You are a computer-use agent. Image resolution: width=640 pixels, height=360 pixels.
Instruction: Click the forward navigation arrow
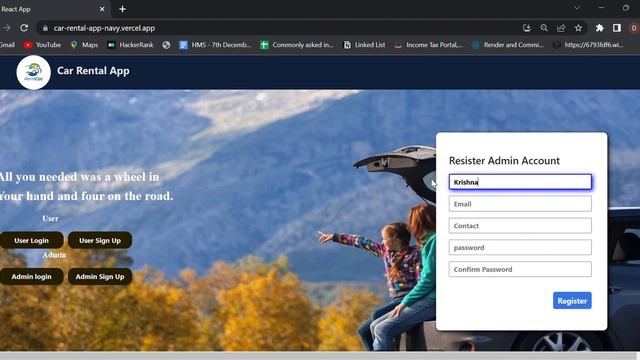pyautogui.click(x=7, y=28)
